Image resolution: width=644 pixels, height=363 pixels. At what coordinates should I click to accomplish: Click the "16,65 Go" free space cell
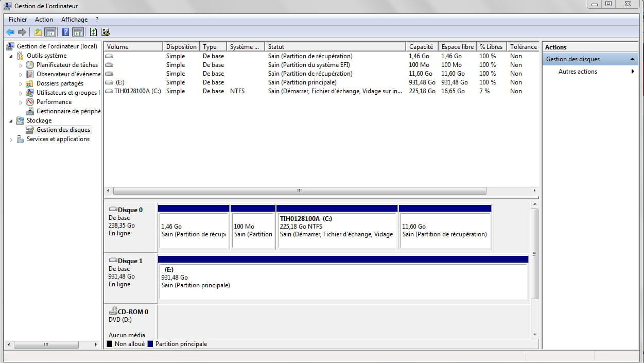(453, 91)
